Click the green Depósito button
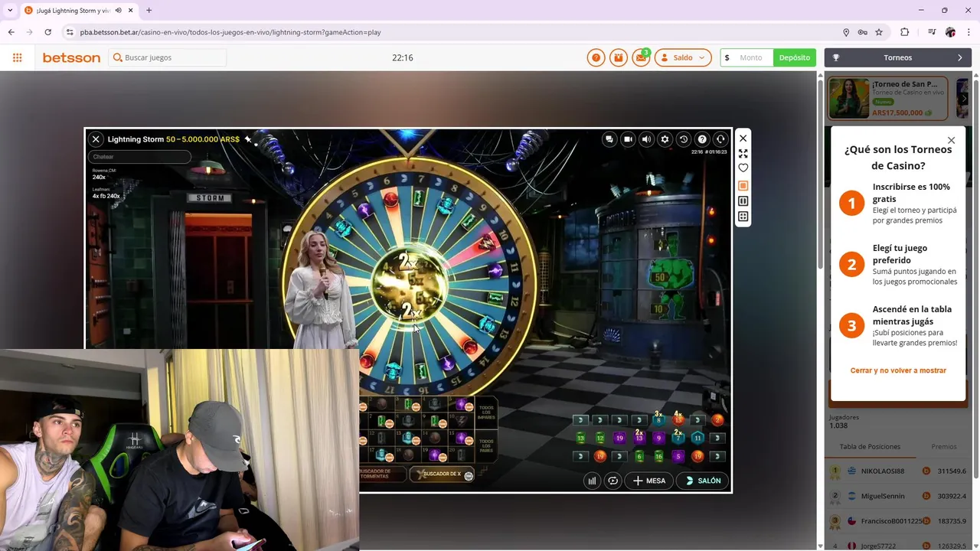 point(795,57)
